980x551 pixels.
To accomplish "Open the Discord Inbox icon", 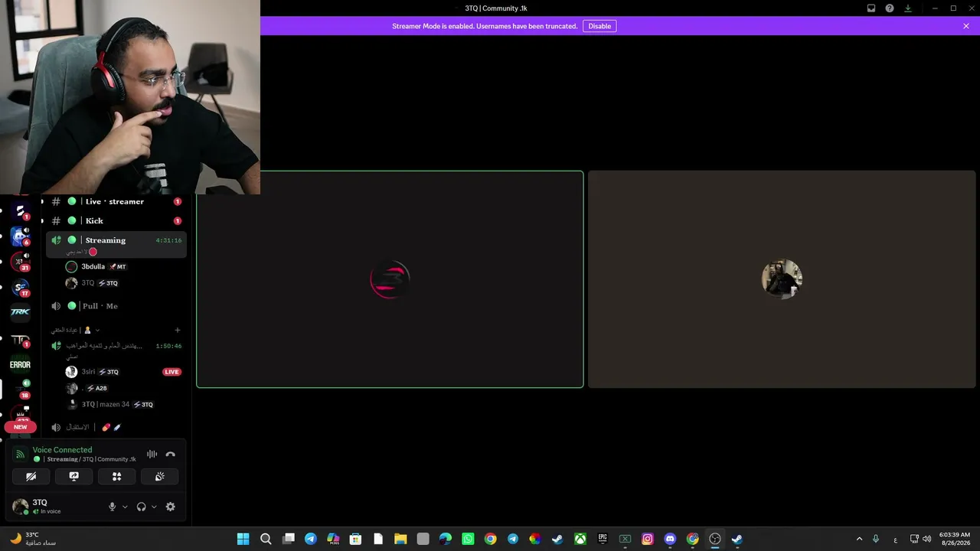I will click(x=871, y=8).
